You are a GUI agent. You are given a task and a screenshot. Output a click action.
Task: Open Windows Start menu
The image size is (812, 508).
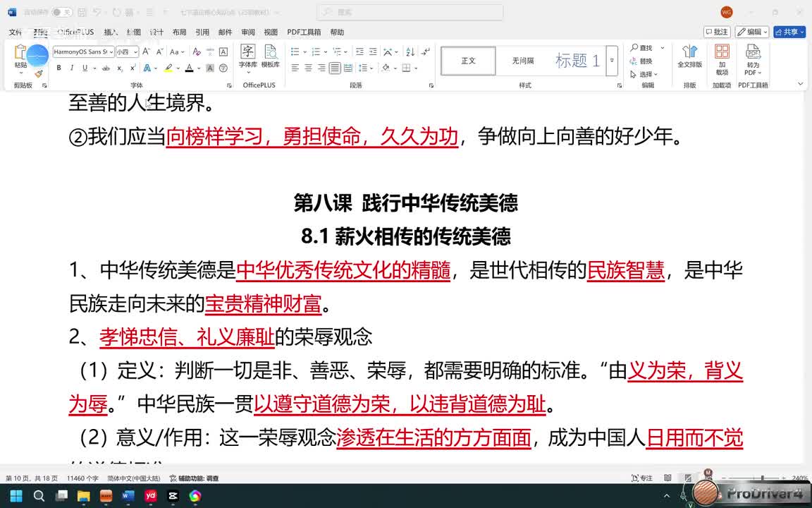pyautogui.click(x=16, y=496)
